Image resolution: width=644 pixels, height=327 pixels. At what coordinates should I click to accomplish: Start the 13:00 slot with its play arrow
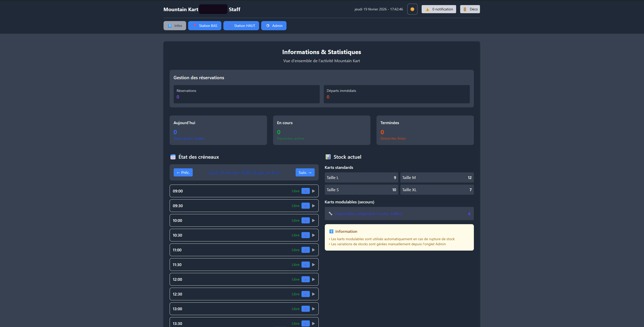[x=314, y=309]
